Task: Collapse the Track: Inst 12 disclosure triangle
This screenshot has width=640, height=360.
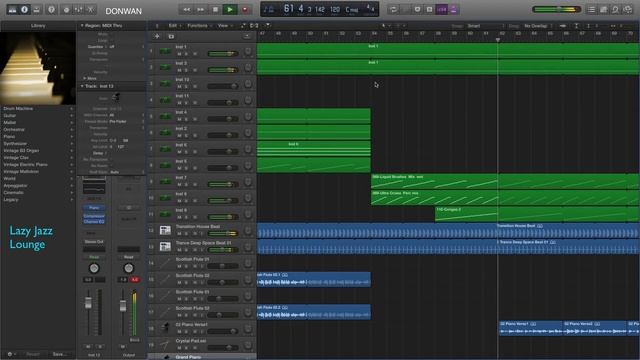Action: pos(82,86)
